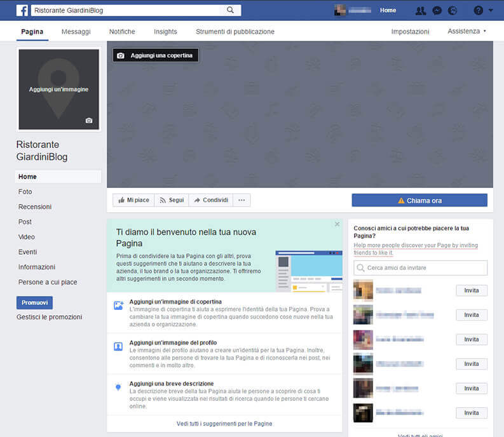Open the more options ellipsis button

click(242, 200)
